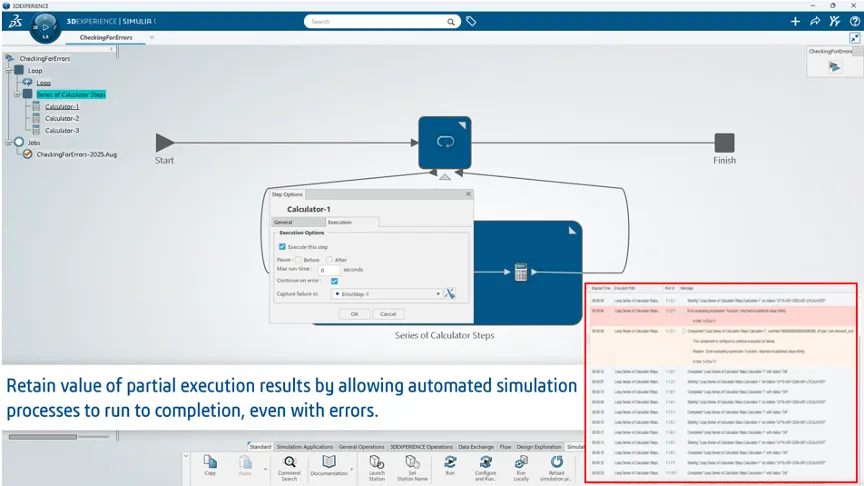The width and height of the screenshot is (864, 486).
Task: Select the Loop link in the tree
Action: pyautogui.click(x=44, y=83)
